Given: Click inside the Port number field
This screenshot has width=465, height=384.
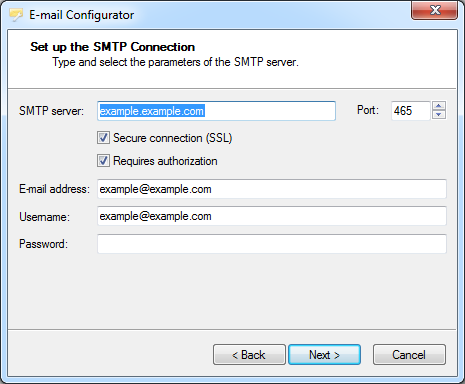Looking at the screenshot, I should pyautogui.click(x=411, y=111).
